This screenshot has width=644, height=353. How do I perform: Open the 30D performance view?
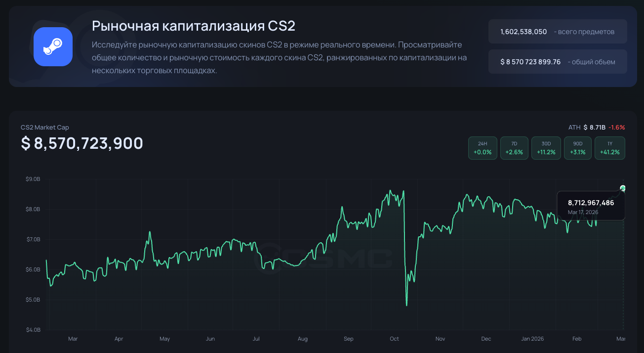click(546, 148)
